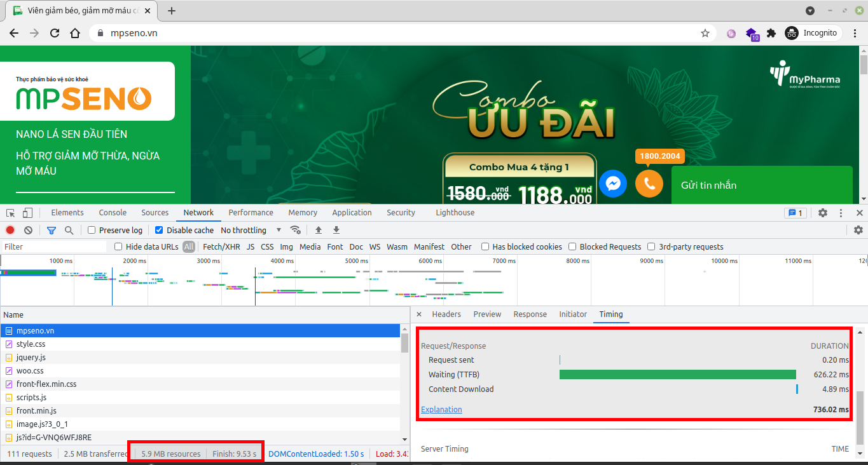This screenshot has height=465, width=868.
Task: Open the No throttling dropdown
Action: [x=252, y=230]
